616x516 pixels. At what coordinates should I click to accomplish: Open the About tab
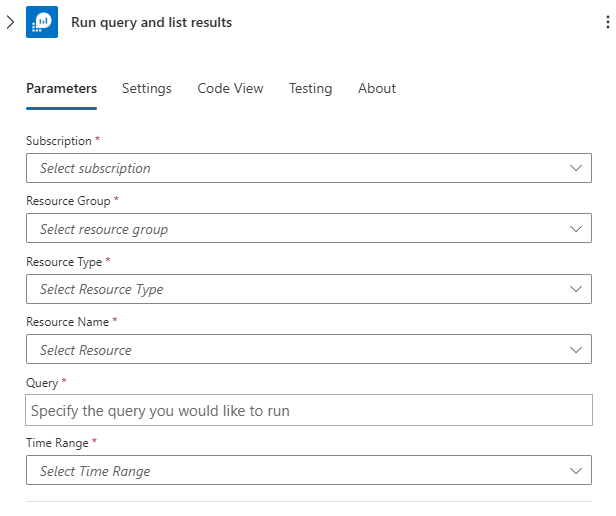tap(377, 88)
